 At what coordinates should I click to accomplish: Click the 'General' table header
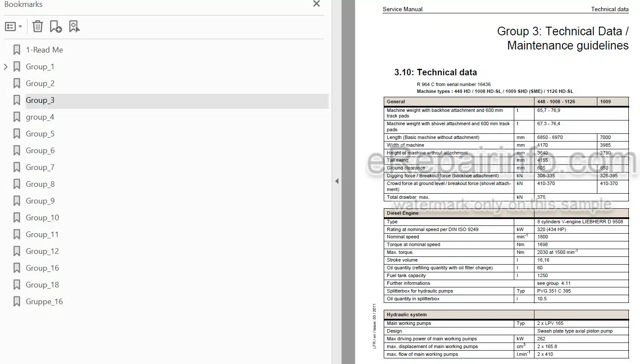396,102
